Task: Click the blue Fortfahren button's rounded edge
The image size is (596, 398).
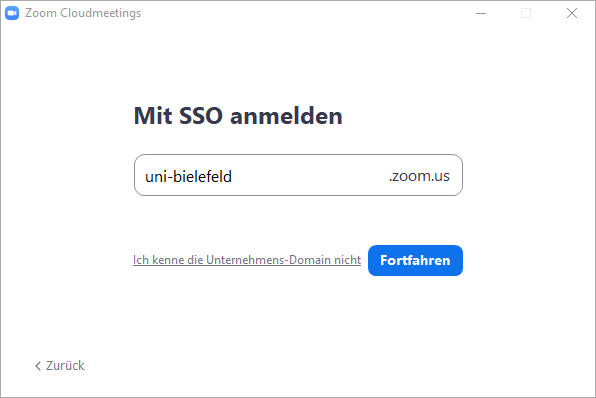Action: [371, 260]
